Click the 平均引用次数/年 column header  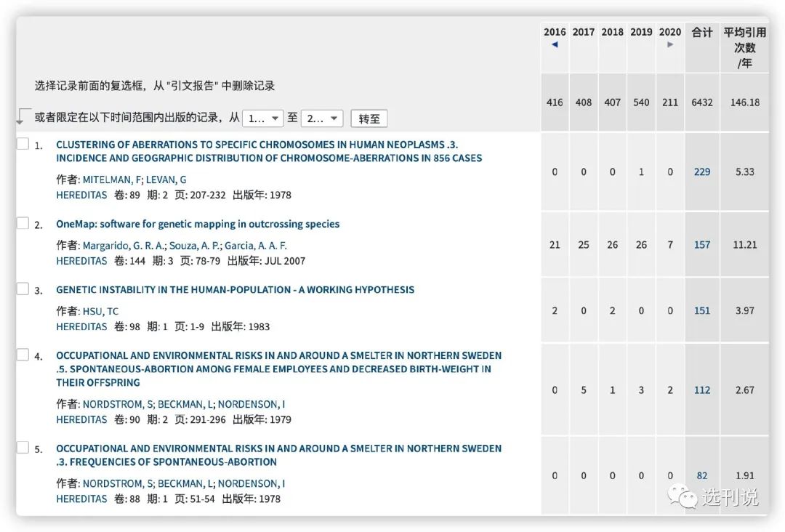pos(744,47)
